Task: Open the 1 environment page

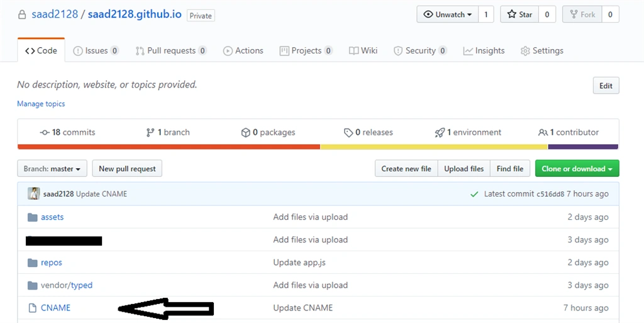Action: [468, 132]
